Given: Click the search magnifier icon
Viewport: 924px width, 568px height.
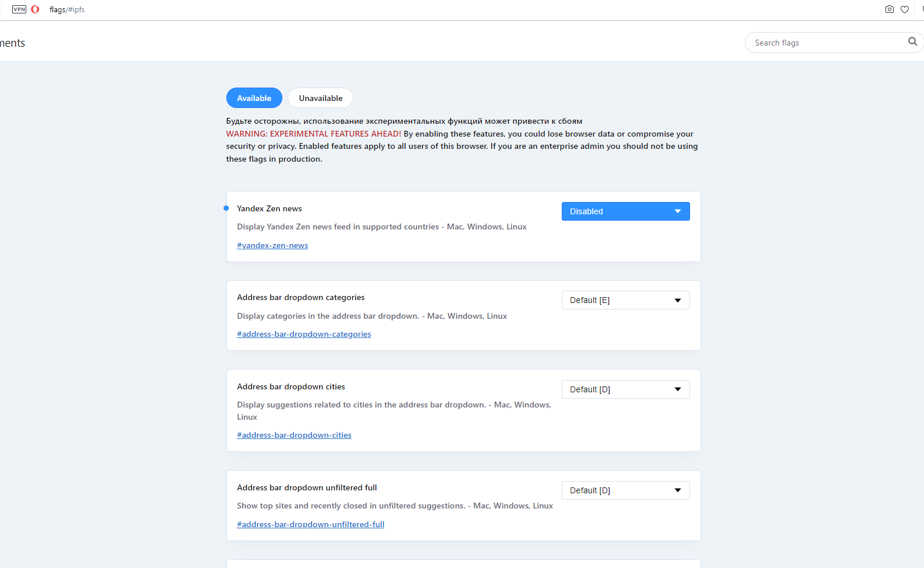Looking at the screenshot, I should pyautogui.click(x=912, y=41).
